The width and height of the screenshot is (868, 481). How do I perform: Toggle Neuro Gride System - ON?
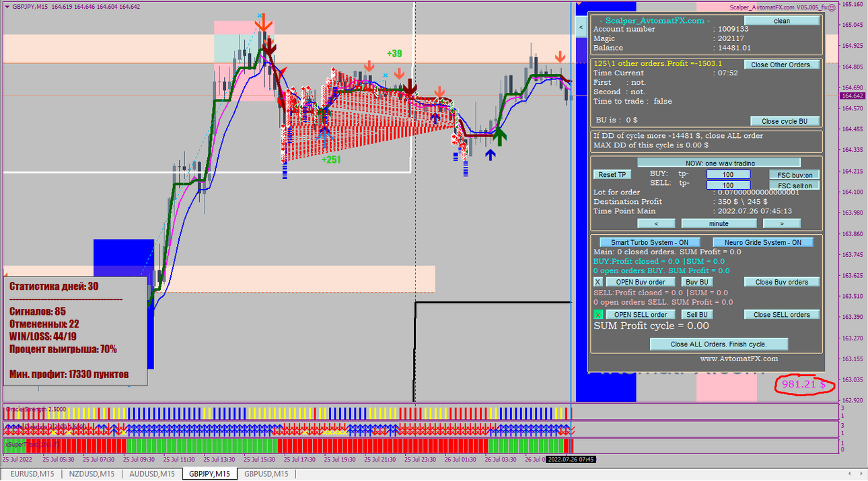pyautogui.click(x=763, y=242)
